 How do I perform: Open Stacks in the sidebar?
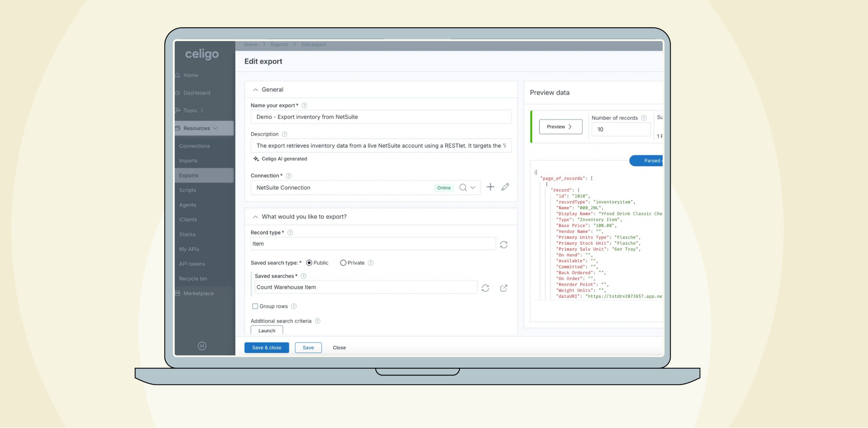pyautogui.click(x=187, y=235)
